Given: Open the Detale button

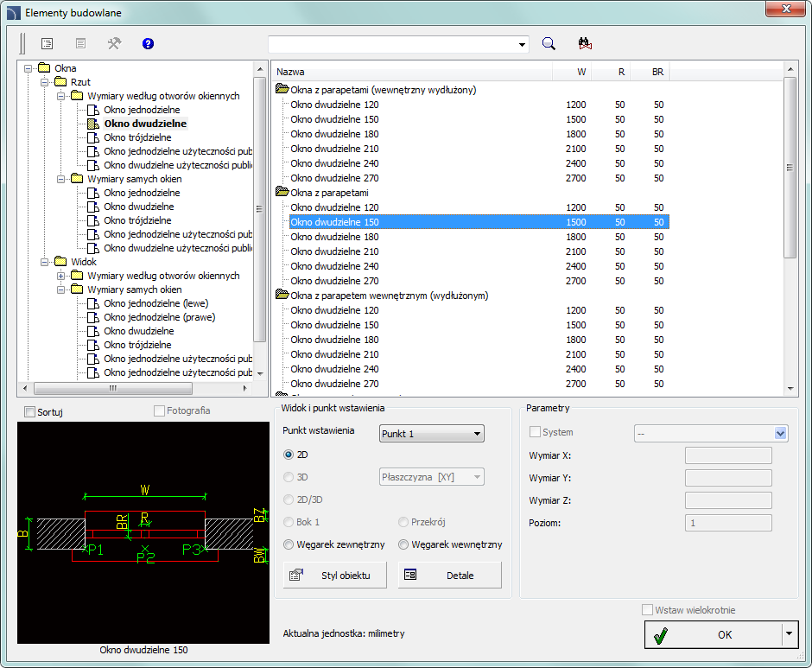Looking at the screenshot, I should pyautogui.click(x=449, y=576).
